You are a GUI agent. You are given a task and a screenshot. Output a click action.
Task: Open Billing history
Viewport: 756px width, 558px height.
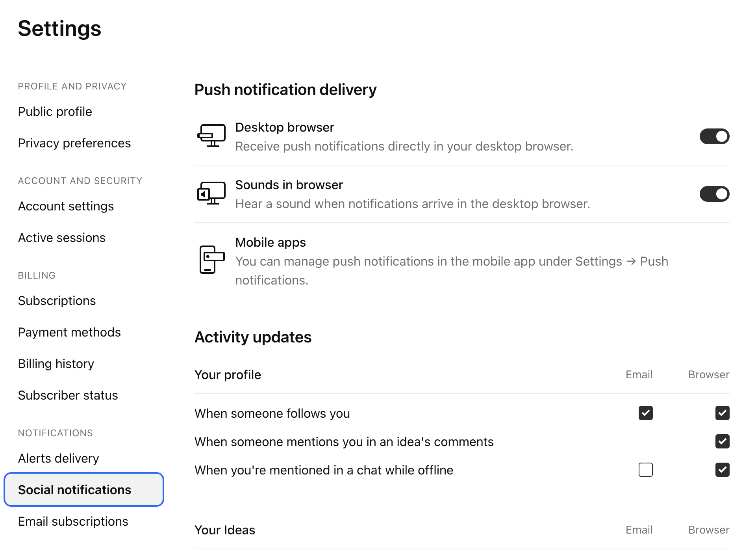point(56,364)
